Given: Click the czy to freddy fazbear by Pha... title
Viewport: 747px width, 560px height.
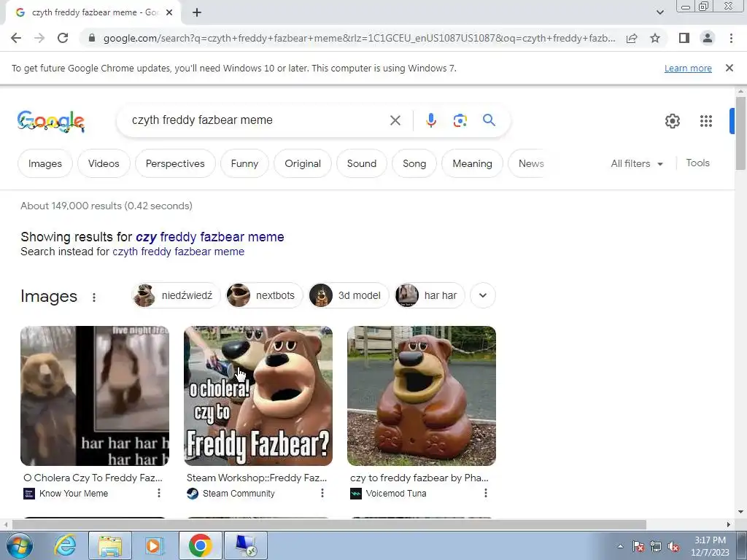Looking at the screenshot, I should 419,478.
